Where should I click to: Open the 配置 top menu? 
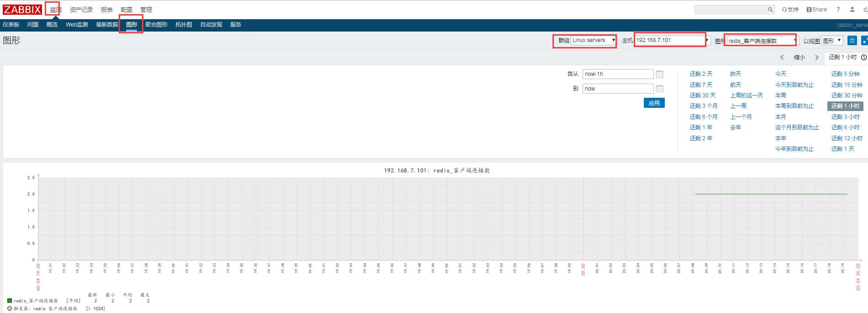pos(126,10)
